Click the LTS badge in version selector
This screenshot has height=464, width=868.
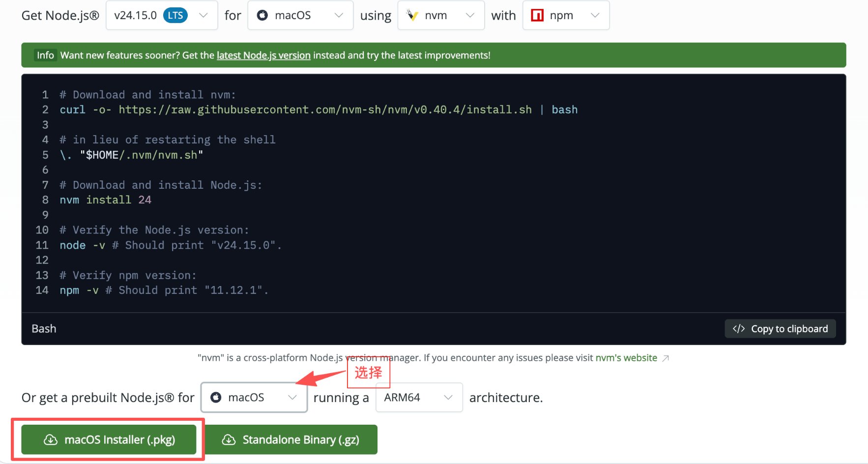[x=175, y=15]
